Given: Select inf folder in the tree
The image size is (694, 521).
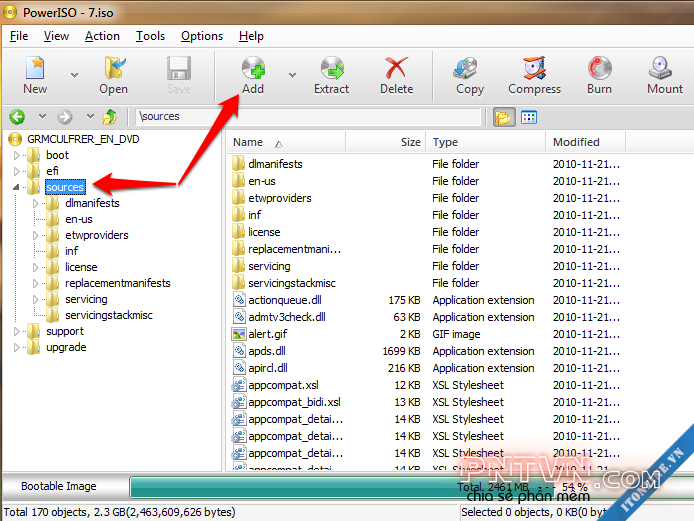Looking at the screenshot, I should tap(72, 251).
